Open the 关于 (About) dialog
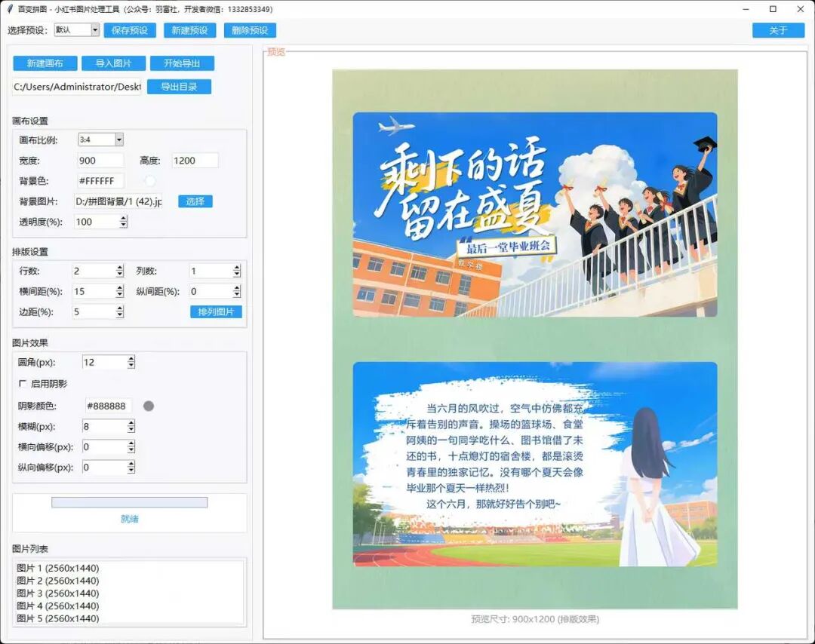Image resolution: width=815 pixels, height=644 pixels. 778,30
